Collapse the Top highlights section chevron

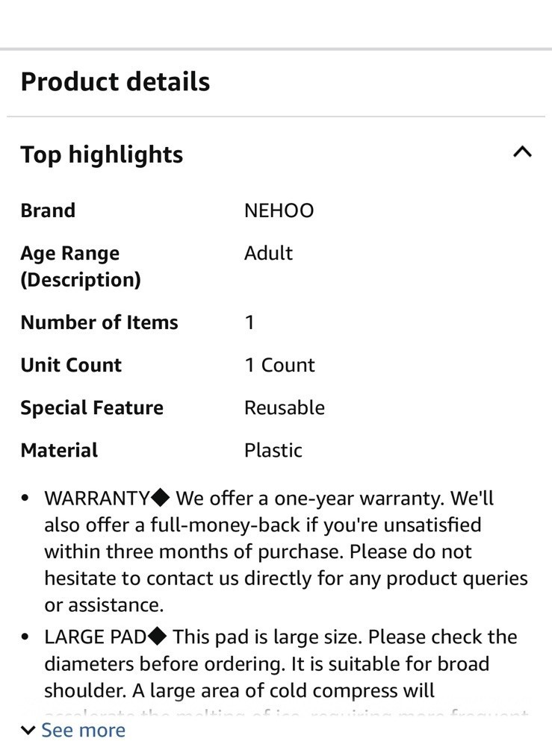click(x=522, y=152)
